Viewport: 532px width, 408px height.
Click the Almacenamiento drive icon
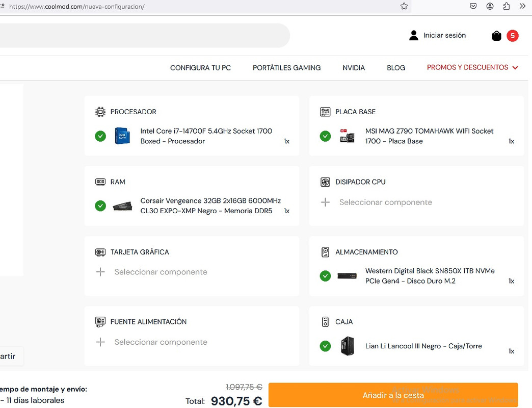[x=325, y=252]
